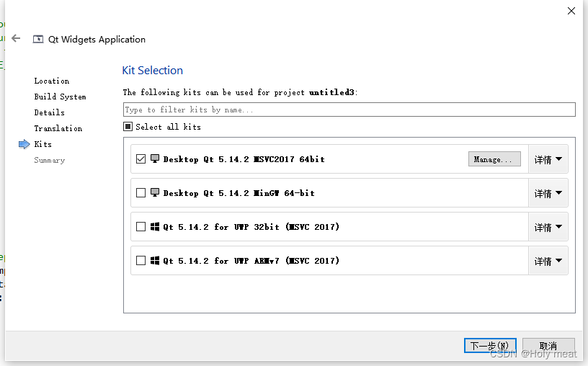Expand 详情 for UWP 32bit kit

point(548,227)
